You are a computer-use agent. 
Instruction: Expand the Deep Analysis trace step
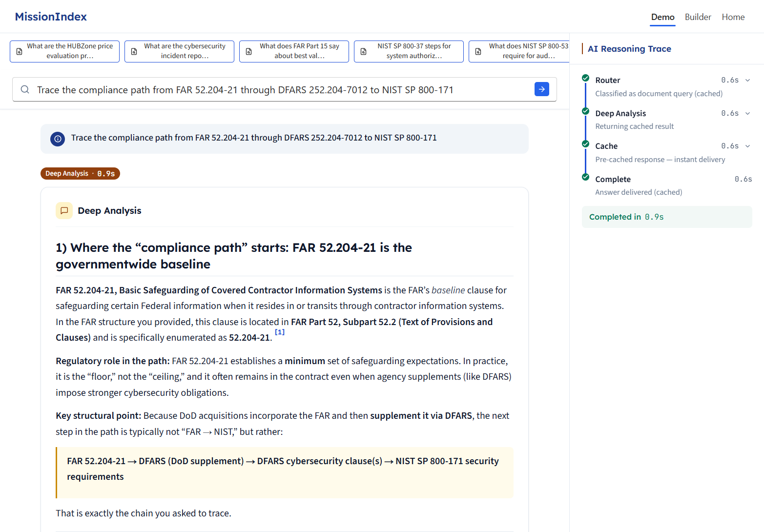(747, 113)
